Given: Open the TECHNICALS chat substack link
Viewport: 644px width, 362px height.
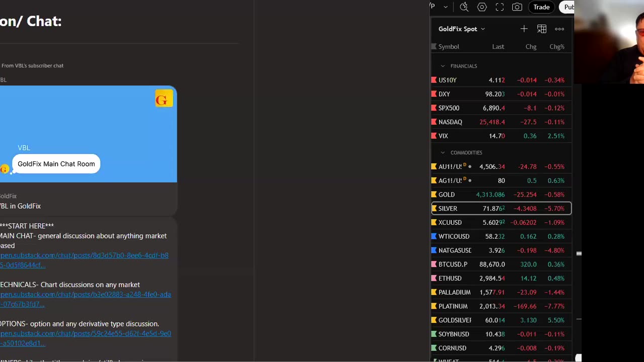Looking at the screenshot, I should coord(86,299).
